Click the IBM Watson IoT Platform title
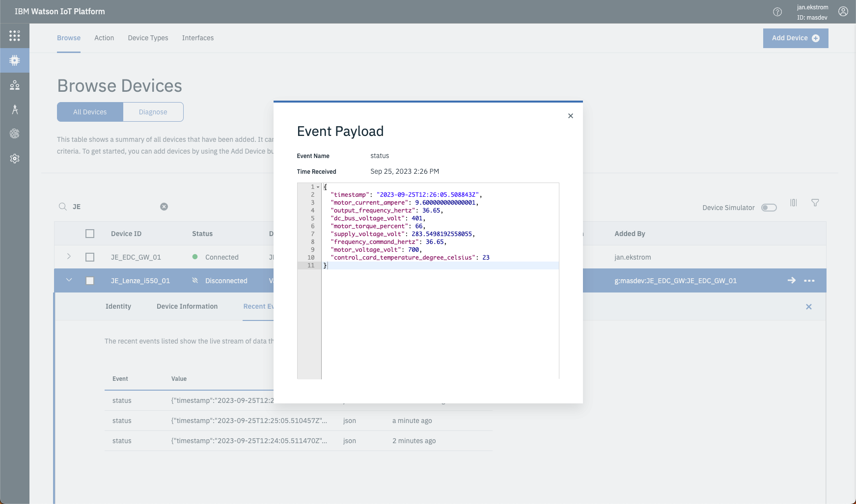This screenshot has width=856, height=504. click(60, 11)
